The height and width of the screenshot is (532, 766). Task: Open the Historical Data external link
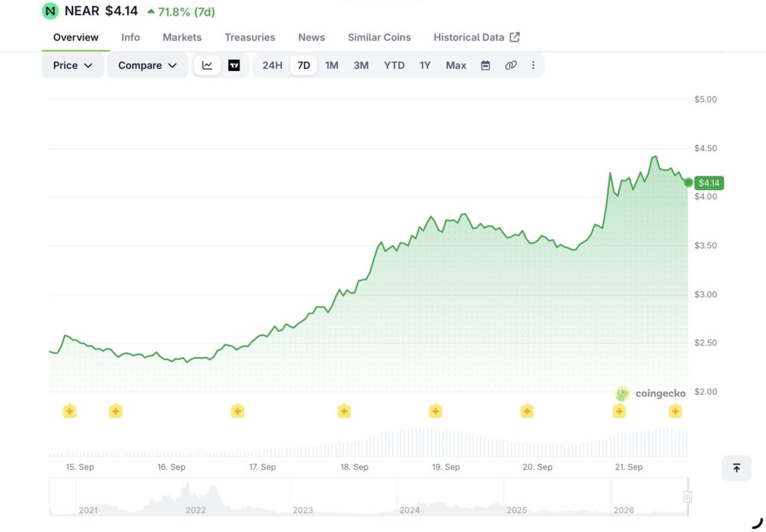(x=477, y=37)
